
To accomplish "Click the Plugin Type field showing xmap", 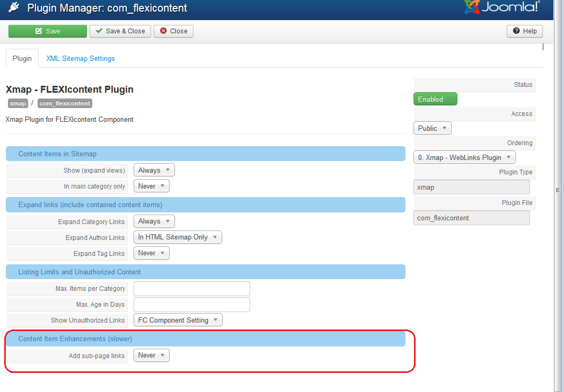I will 472,187.
